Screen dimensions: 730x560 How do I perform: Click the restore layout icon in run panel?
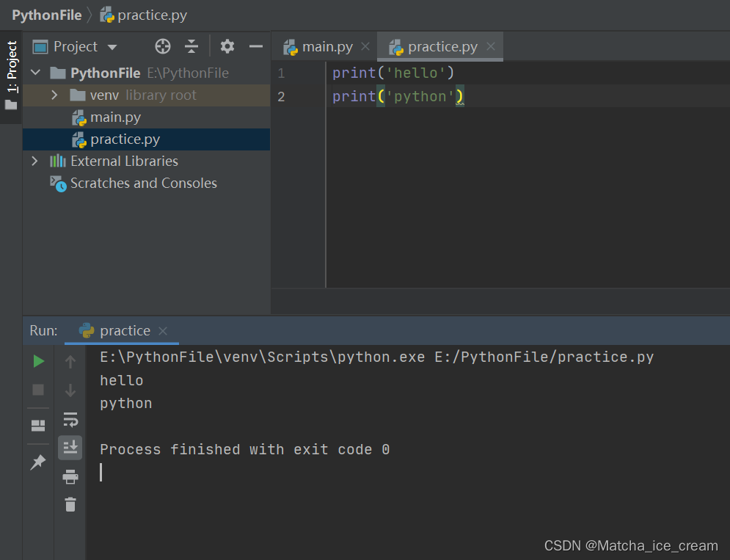[38, 426]
